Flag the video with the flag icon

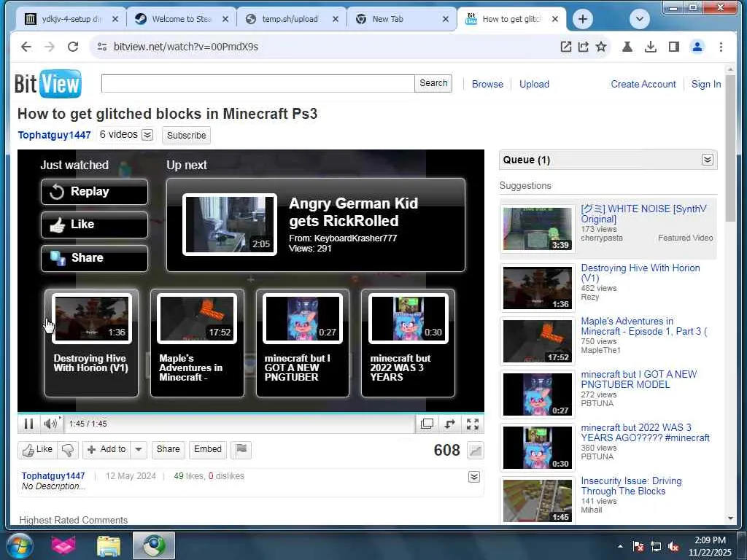(x=241, y=449)
